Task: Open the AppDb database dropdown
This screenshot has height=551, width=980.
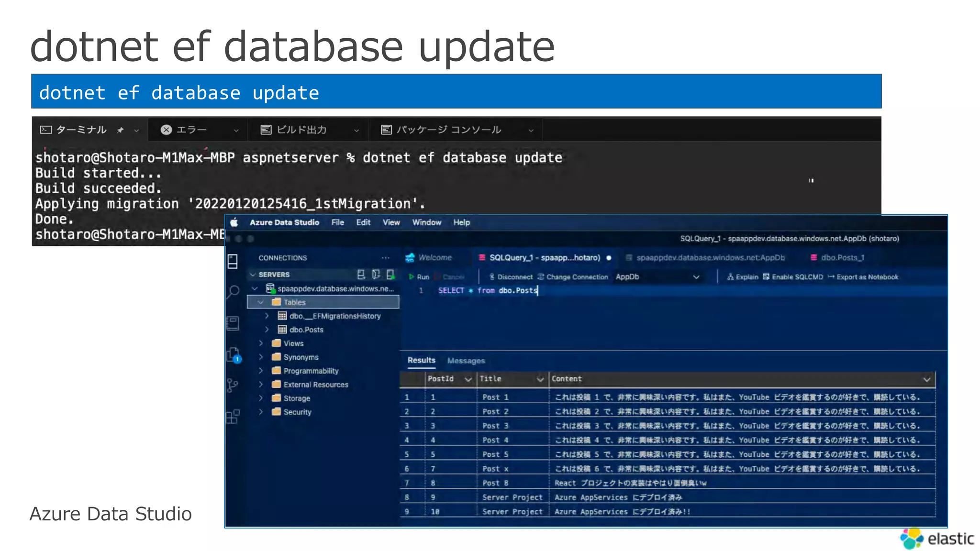Action: click(x=657, y=277)
